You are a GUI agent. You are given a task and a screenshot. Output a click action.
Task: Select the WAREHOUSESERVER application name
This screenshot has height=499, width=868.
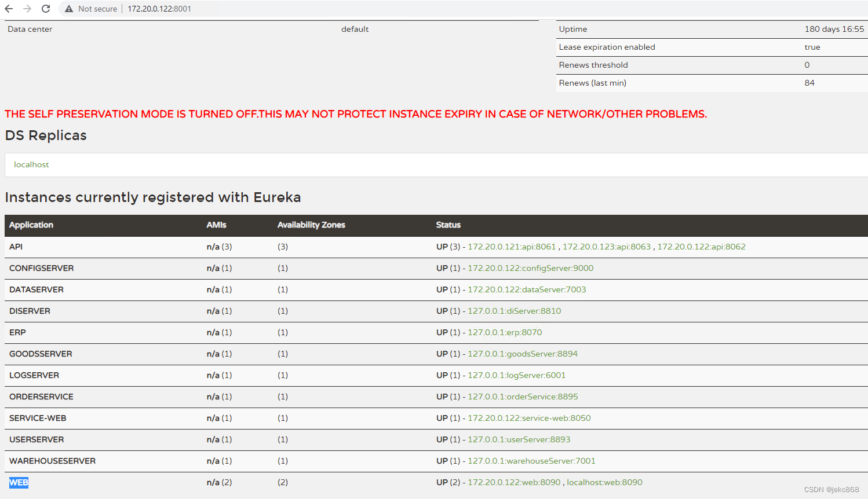point(52,461)
